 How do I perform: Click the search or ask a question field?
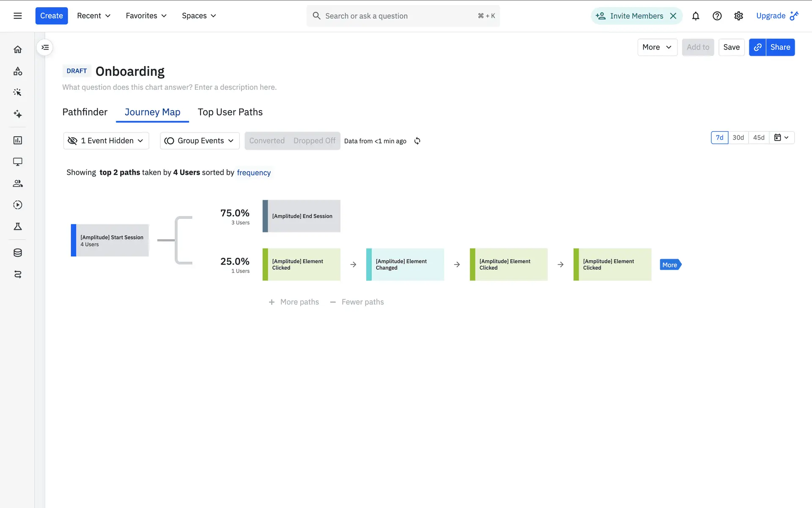(398, 16)
